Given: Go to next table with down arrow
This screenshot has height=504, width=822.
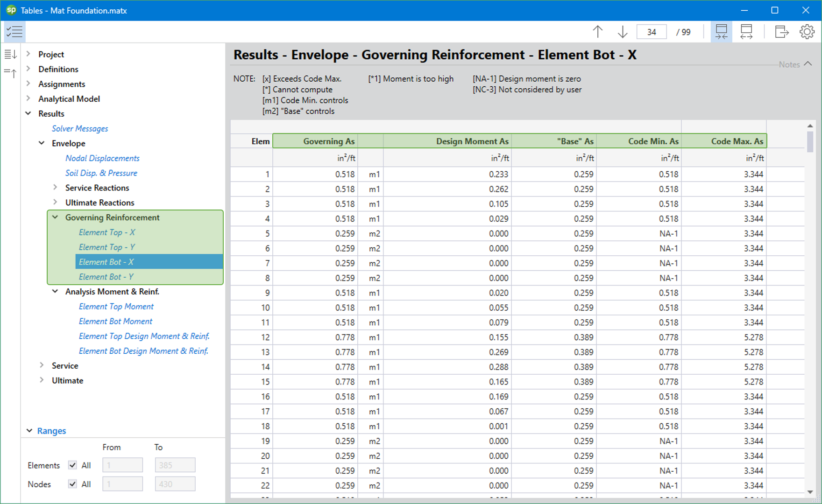Looking at the screenshot, I should tap(623, 32).
